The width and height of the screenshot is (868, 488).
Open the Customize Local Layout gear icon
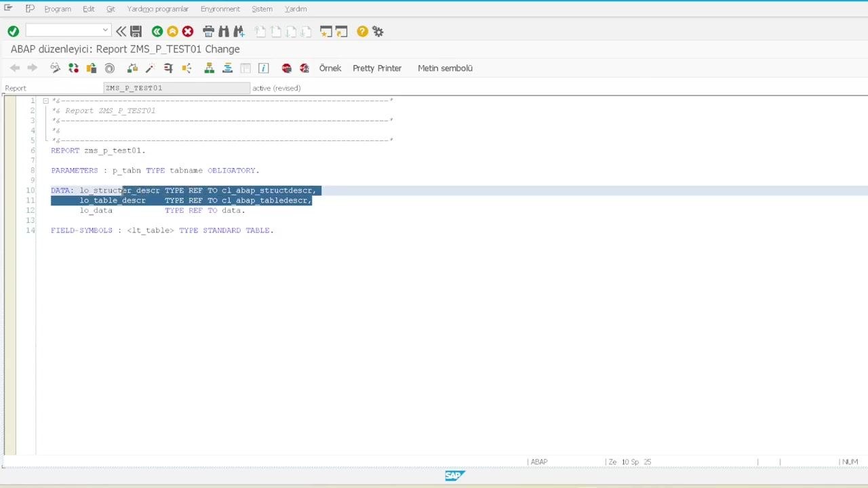(378, 31)
